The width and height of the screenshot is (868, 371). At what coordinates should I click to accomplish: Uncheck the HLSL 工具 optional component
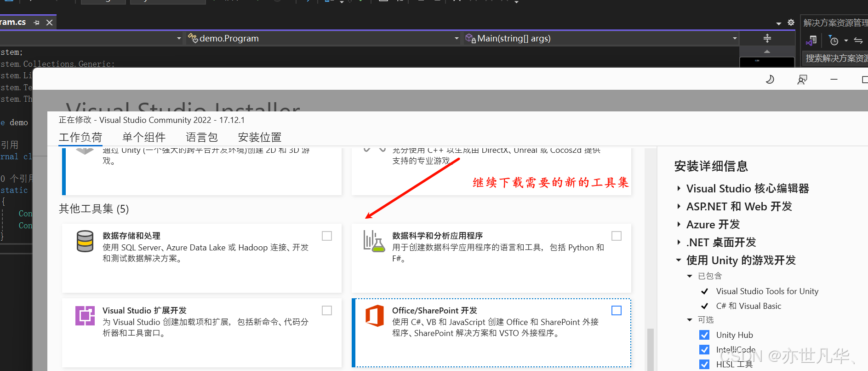coord(704,364)
